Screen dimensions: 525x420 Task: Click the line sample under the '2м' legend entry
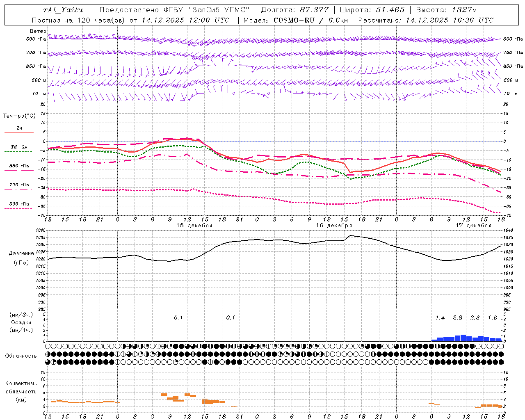(x=19, y=133)
